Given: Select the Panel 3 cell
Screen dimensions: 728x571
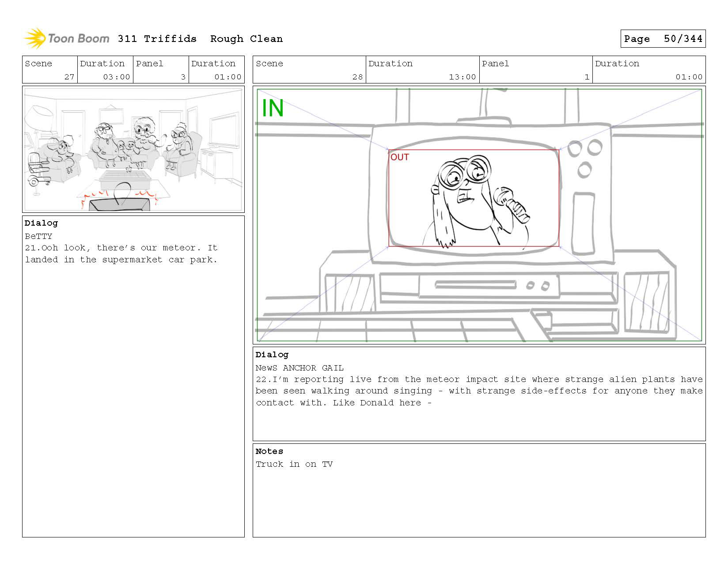Looking at the screenshot, I should [161, 70].
